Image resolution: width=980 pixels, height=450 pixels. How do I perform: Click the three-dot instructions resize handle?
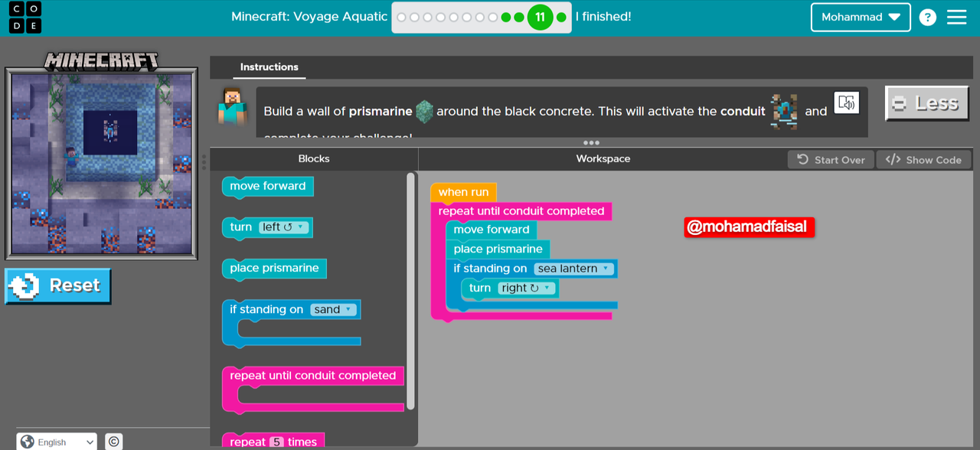click(x=591, y=142)
